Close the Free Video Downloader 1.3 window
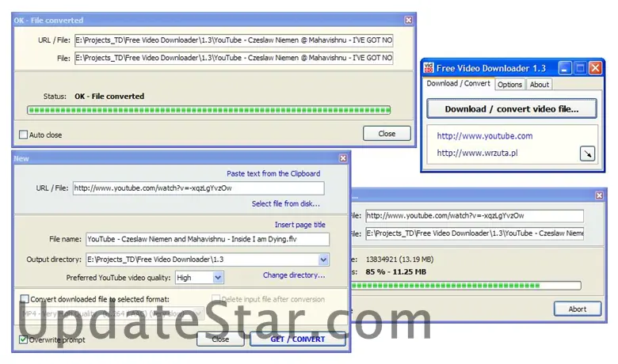 [595, 68]
